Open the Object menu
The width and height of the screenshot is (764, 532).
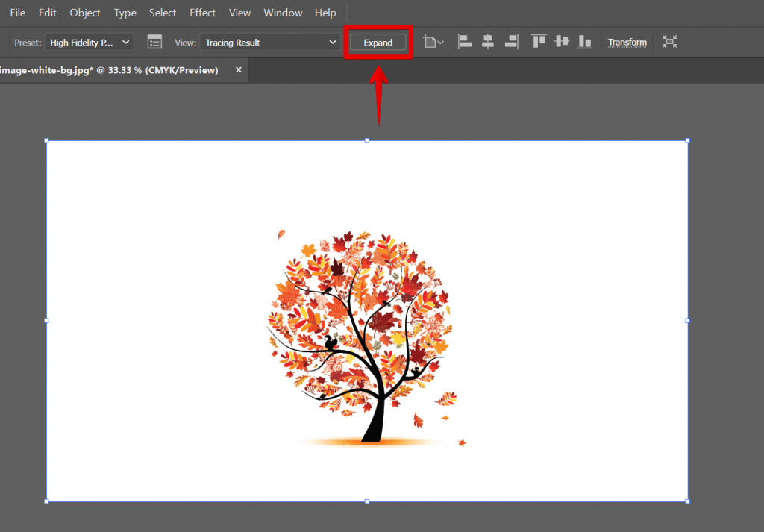tap(84, 13)
